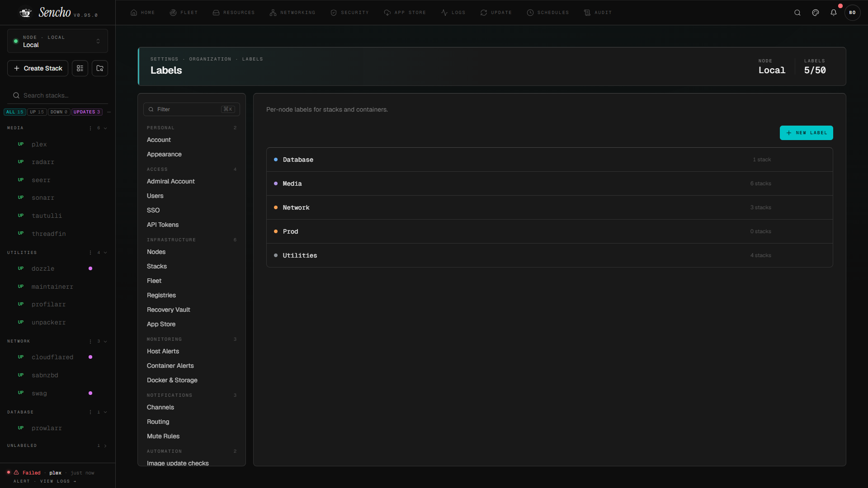
Task: Open Networking in the top navigation
Action: (x=292, y=13)
